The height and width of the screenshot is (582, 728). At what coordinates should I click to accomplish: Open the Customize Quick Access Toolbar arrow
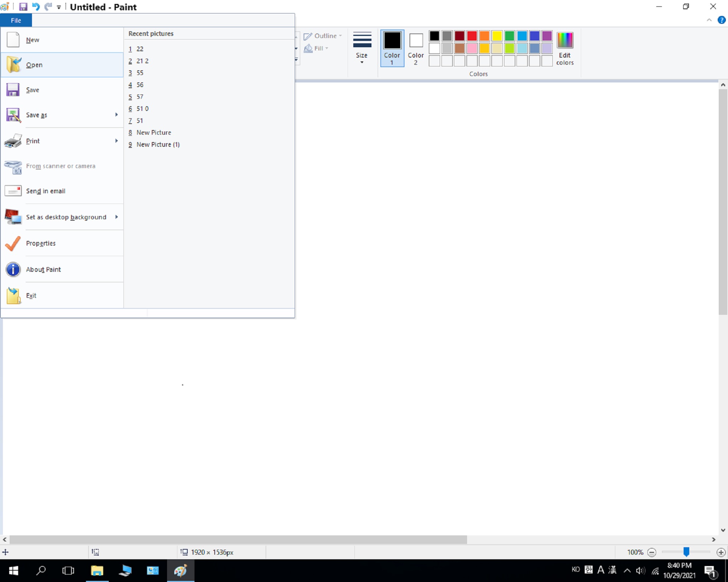click(x=59, y=7)
